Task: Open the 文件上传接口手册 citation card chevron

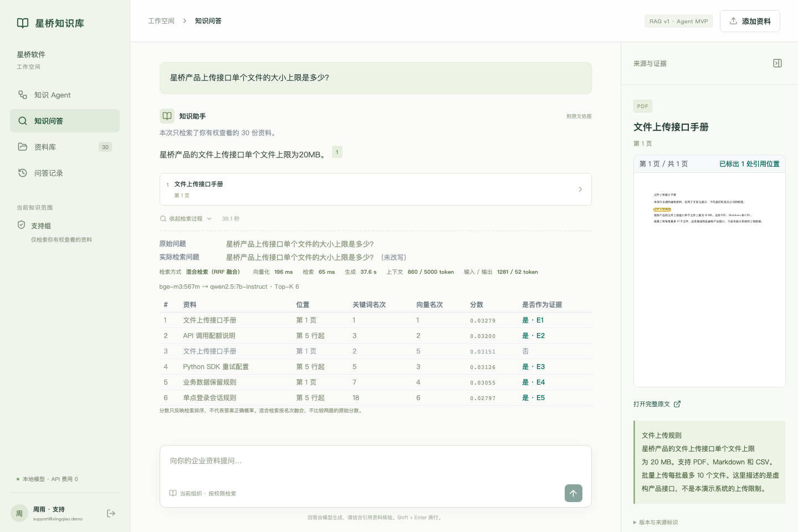Action: (580, 189)
